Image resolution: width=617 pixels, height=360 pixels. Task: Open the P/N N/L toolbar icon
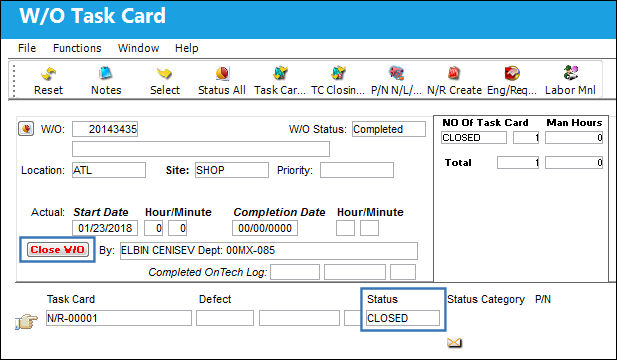(396, 74)
